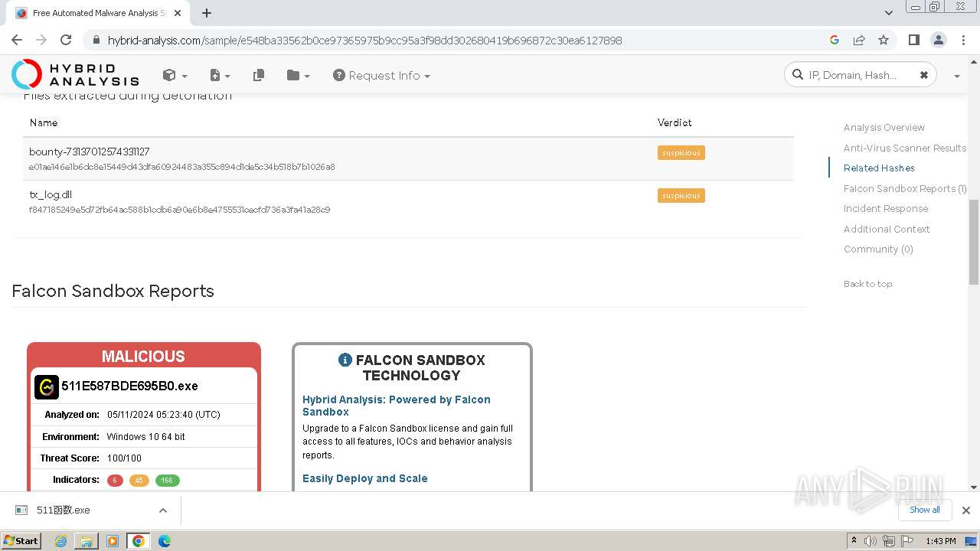Share this page icon
The image size is (980, 551).
(859, 40)
